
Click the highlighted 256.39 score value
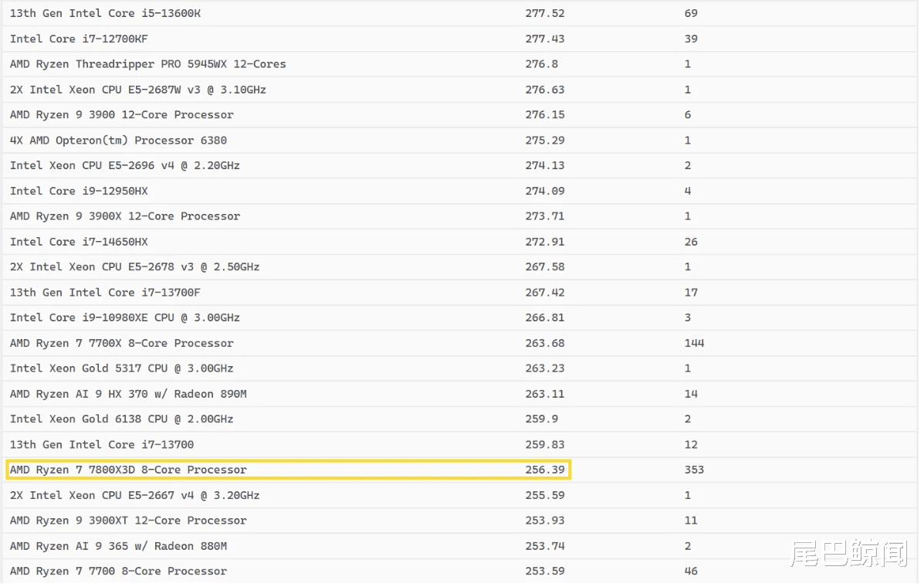(545, 470)
